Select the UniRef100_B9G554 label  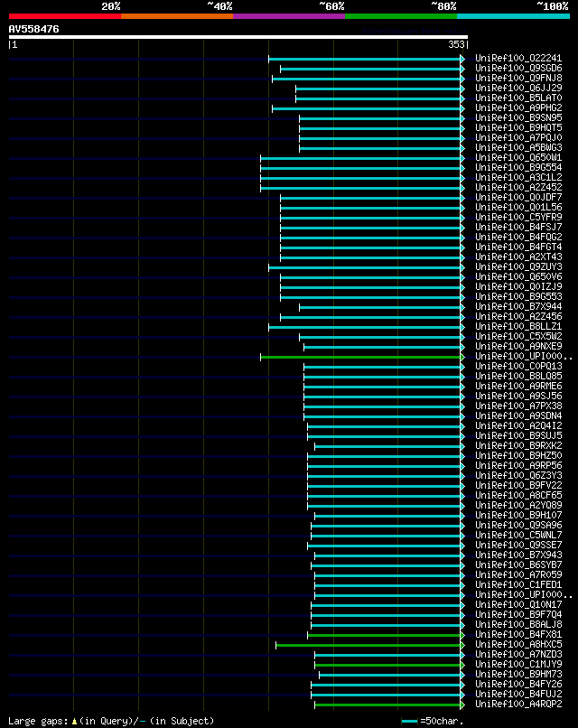click(x=518, y=168)
